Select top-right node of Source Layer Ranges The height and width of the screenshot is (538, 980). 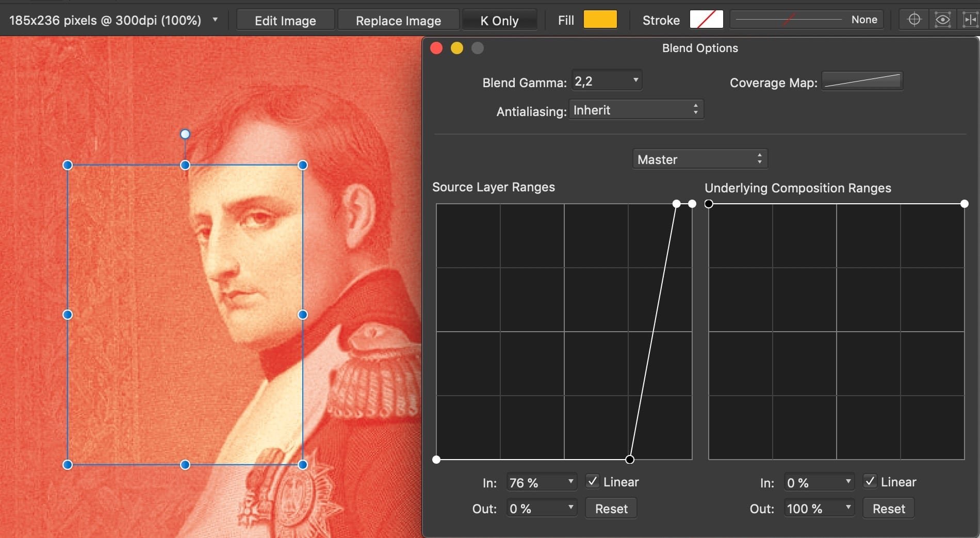point(692,204)
